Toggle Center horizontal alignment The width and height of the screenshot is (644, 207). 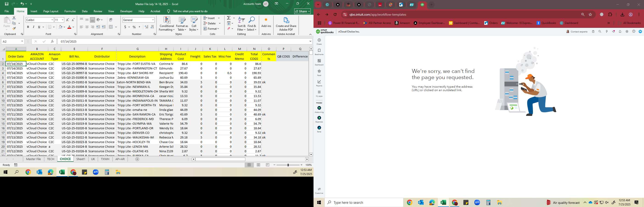pos(87,27)
